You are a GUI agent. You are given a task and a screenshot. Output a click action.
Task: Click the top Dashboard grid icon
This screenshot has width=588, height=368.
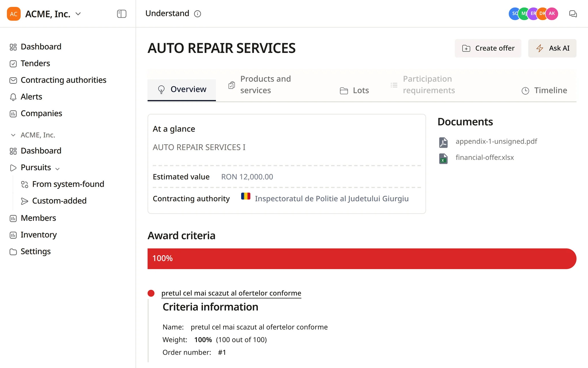tap(13, 47)
